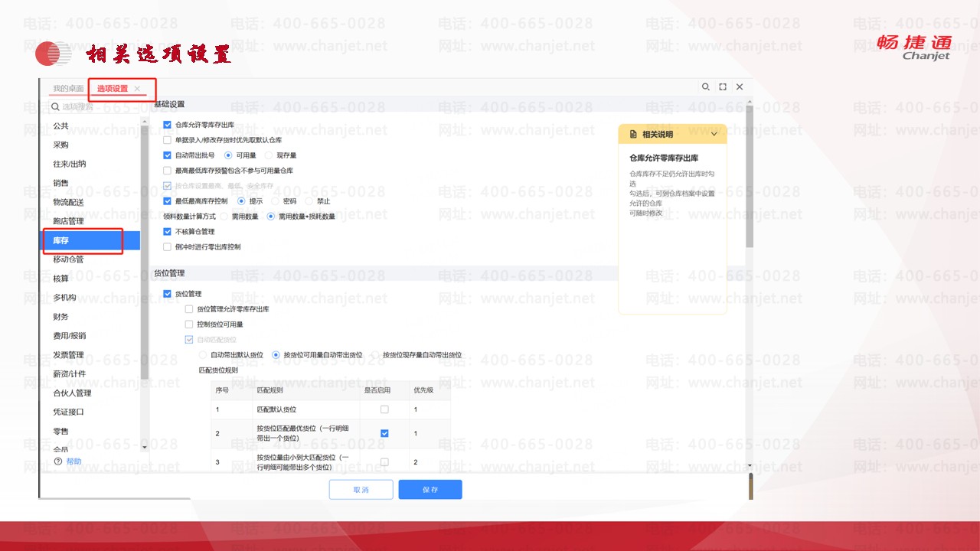Switch to the 我的桌面 tab
Image resolution: width=980 pixels, height=551 pixels.
[x=68, y=89]
